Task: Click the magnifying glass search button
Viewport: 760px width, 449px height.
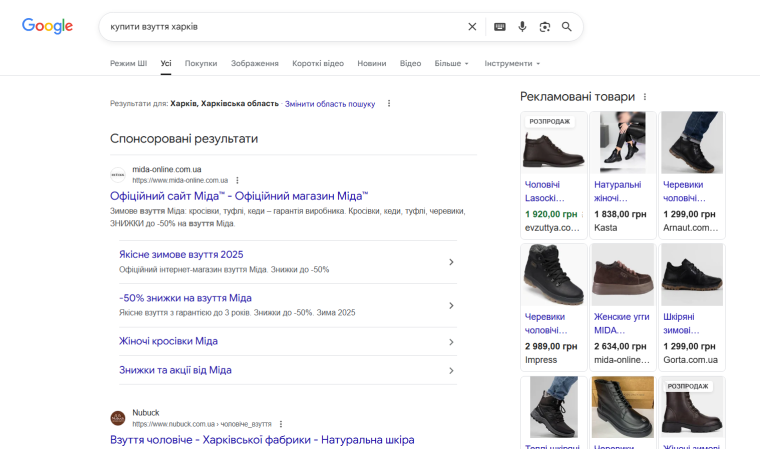Action: point(567,27)
